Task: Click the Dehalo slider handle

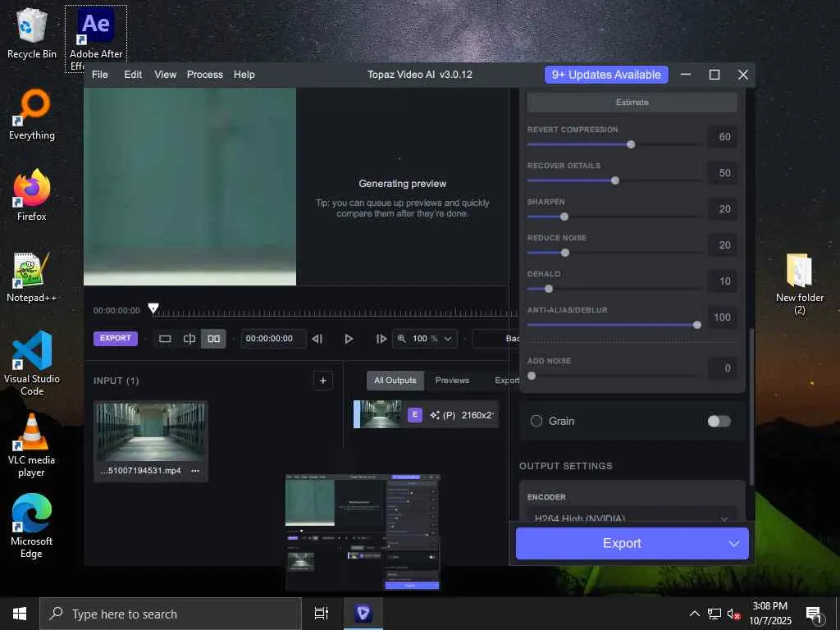Action: pos(549,290)
